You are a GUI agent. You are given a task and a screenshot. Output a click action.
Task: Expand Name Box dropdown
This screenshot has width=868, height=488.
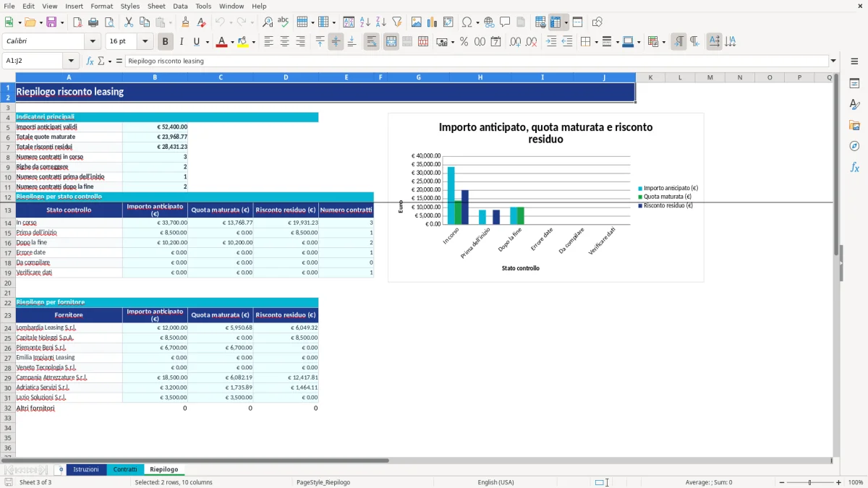click(71, 61)
